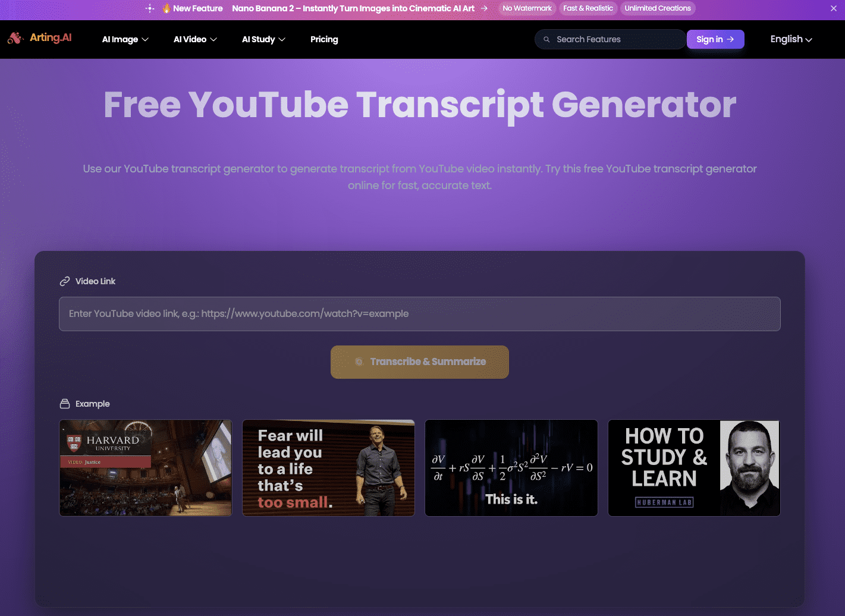Viewport: 845px width, 616px height.
Task: Select the Pricing menu item
Action: pyautogui.click(x=324, y=39)
